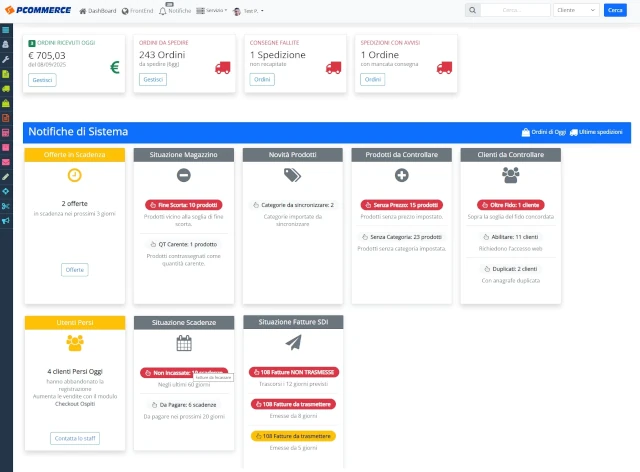Click Ordini button under Spedizioni con Avvisi
This screenshot has width=640, height=472.
(x=373, y=80)
